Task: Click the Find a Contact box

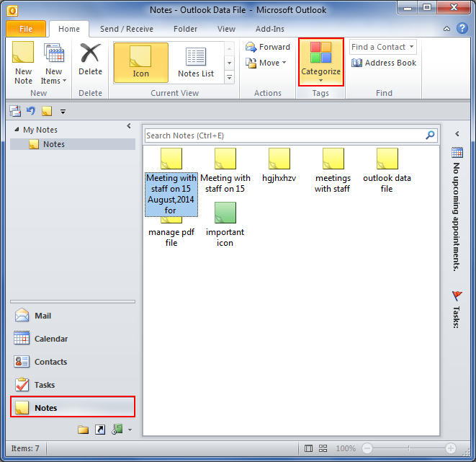Action: 382,47
